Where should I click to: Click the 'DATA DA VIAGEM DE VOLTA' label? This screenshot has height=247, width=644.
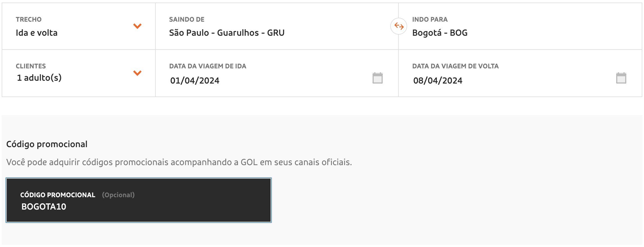point(455,66)
